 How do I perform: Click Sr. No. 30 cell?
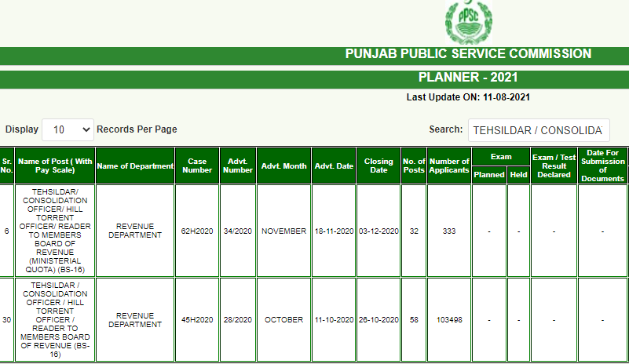point(6,320)
